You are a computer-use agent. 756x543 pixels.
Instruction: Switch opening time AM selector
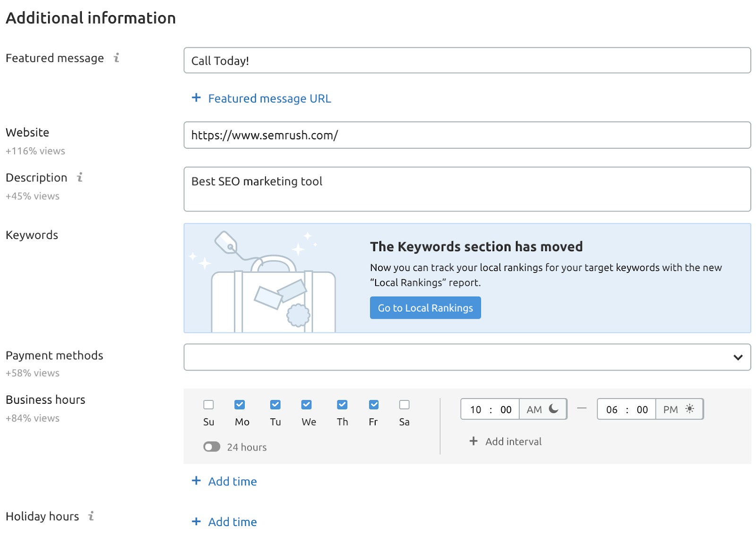pyautogui.click(x=543, y=409)
